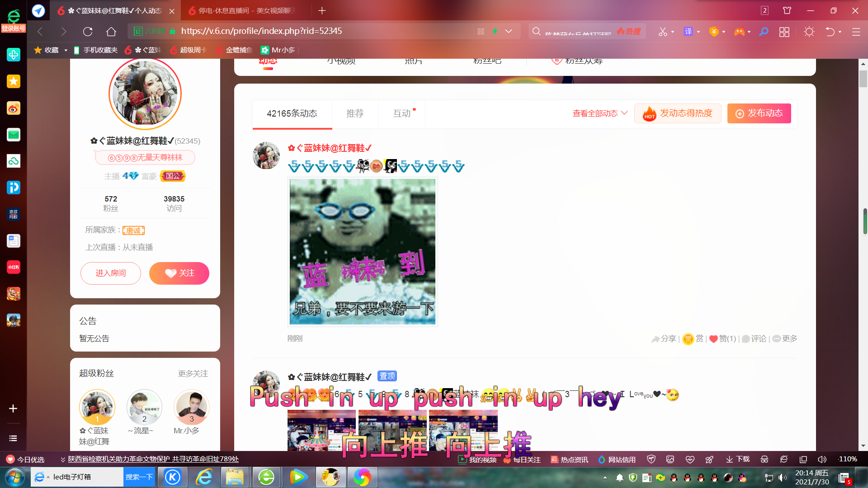Screen dimensions: 868x488
Task: Open the 超级周卡 bookmark
Action: pyautogui.click(x=188, y=50)
